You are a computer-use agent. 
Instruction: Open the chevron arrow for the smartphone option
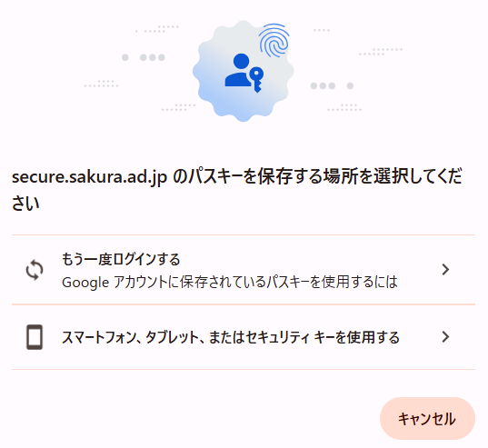(x=445, y=337)
